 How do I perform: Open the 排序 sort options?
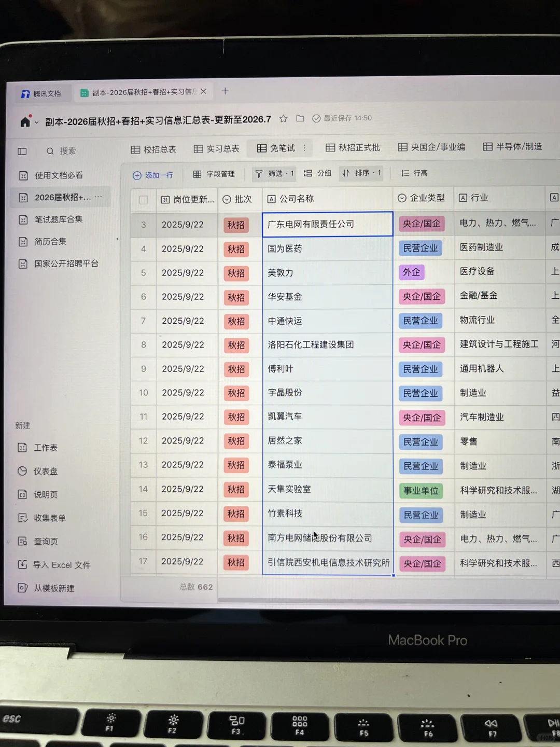click(361, 173)
